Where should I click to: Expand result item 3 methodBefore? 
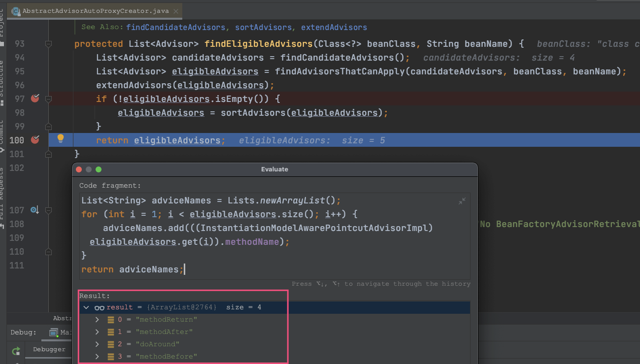pyautogui.click(x=97, y=357)
